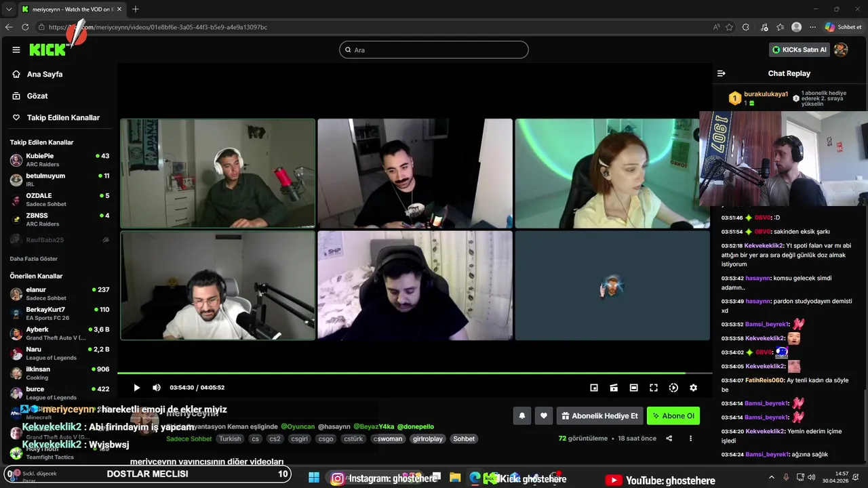Toggle theater mode
Viewport: 868px width, 488px height.
pos(633,388)
